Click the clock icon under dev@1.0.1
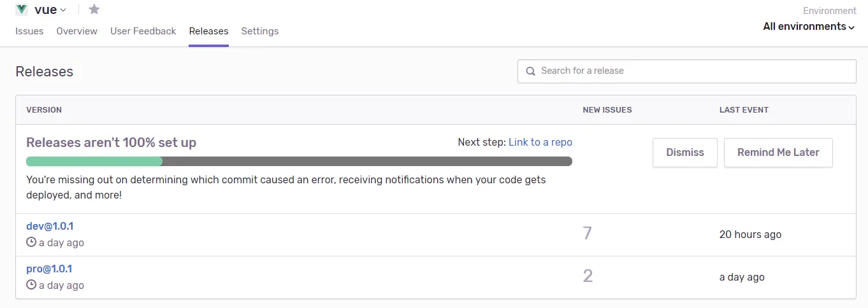 coord(31,242)
